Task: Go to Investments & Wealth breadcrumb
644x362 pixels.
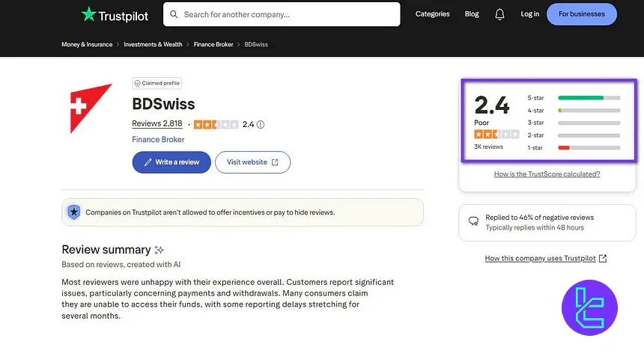Action: click(153, 44)
